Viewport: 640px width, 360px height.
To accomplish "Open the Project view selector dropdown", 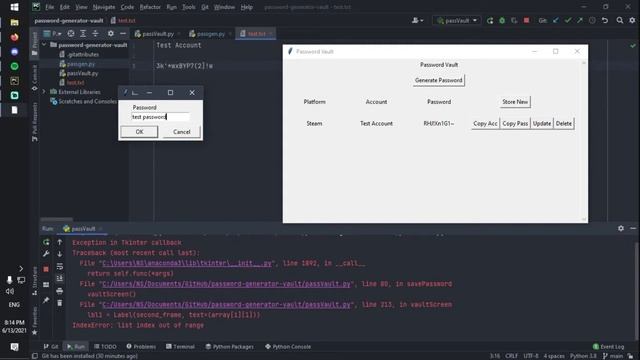I will (52, 33).
